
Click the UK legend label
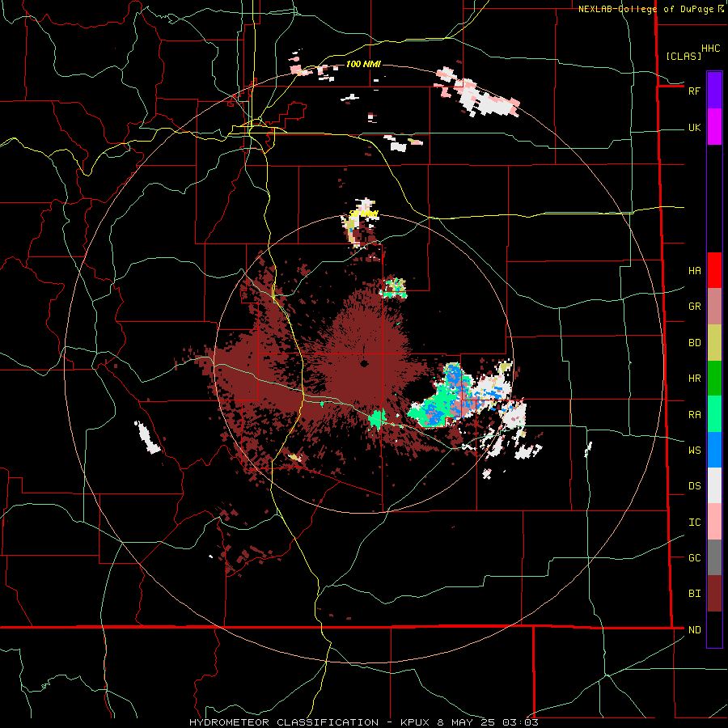[x=694, y=127]
